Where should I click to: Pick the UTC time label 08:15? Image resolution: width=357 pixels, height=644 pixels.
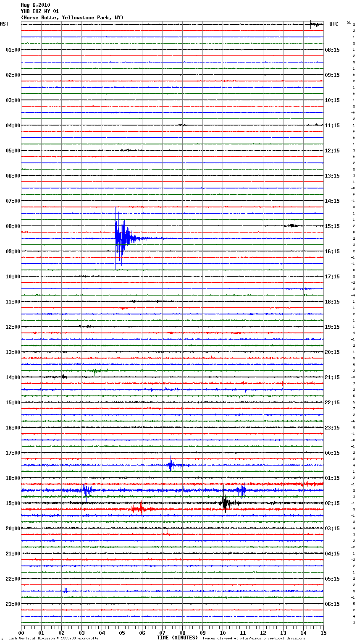pyautogui.click(x=332, y=50)
